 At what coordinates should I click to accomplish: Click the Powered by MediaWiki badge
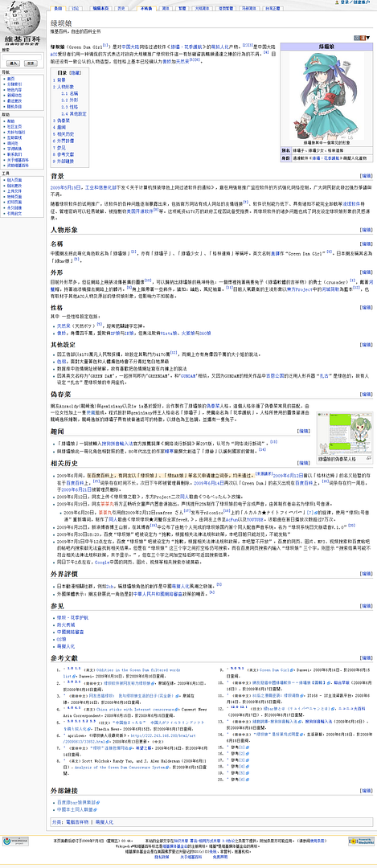361,841
